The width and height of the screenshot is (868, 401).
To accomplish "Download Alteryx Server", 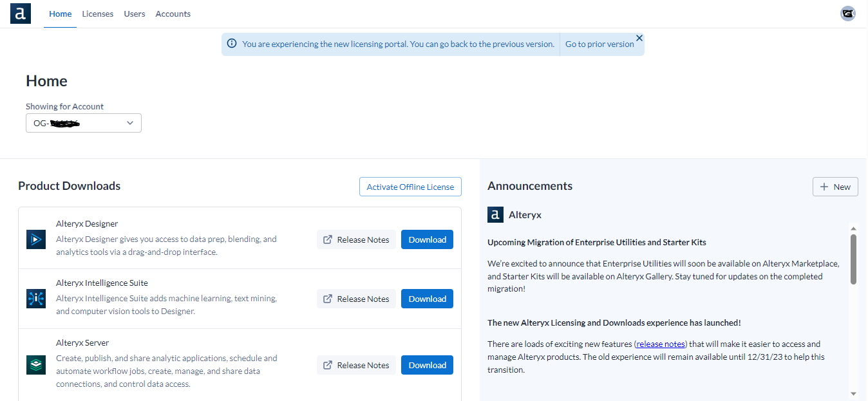I will coord(428,365).
